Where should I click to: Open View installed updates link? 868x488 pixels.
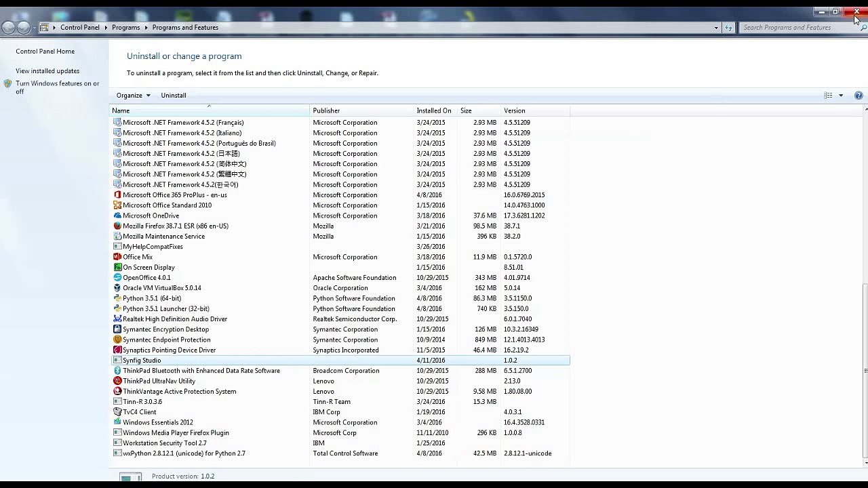pyautogui.click(x=47, y=71)
